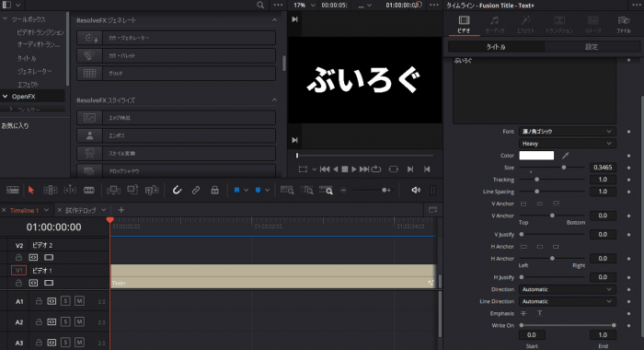Click the Detail Zoom icon
The image size is (644, 350).
(306, 190)
